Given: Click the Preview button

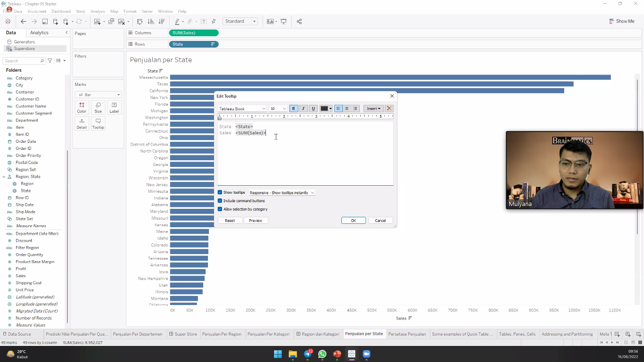Looking at the screenshot, I should (x=256, y=221).
